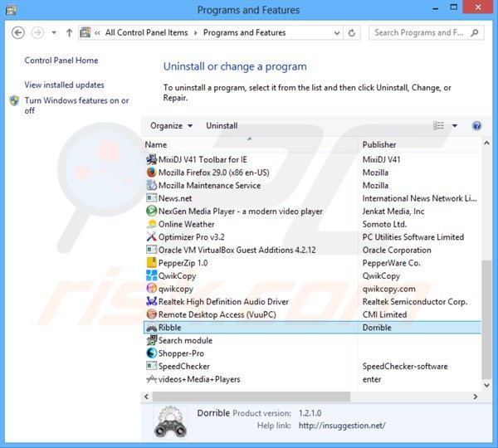
Task: Click the News.net program icon
Action: pyautogui.click(x=152, y=198)
